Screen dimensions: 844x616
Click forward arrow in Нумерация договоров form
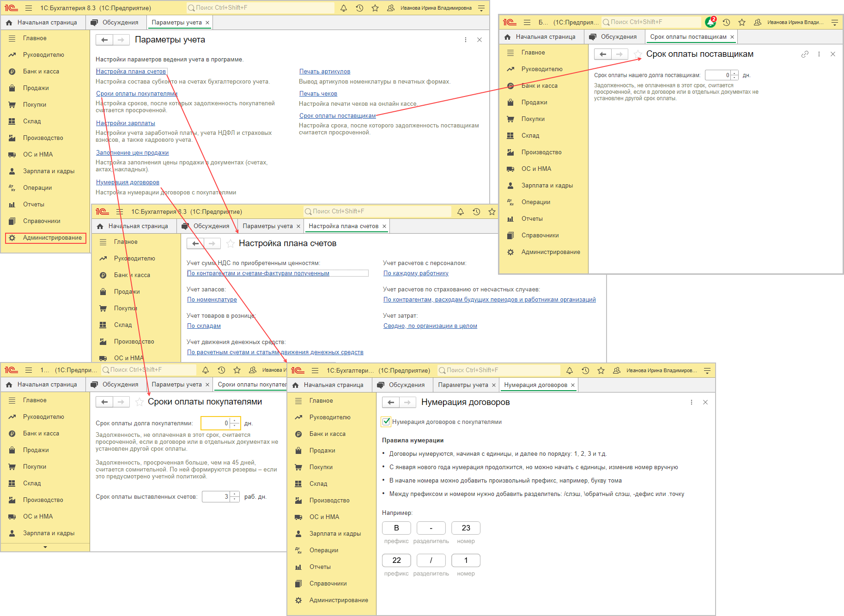(x=407, y=403)
